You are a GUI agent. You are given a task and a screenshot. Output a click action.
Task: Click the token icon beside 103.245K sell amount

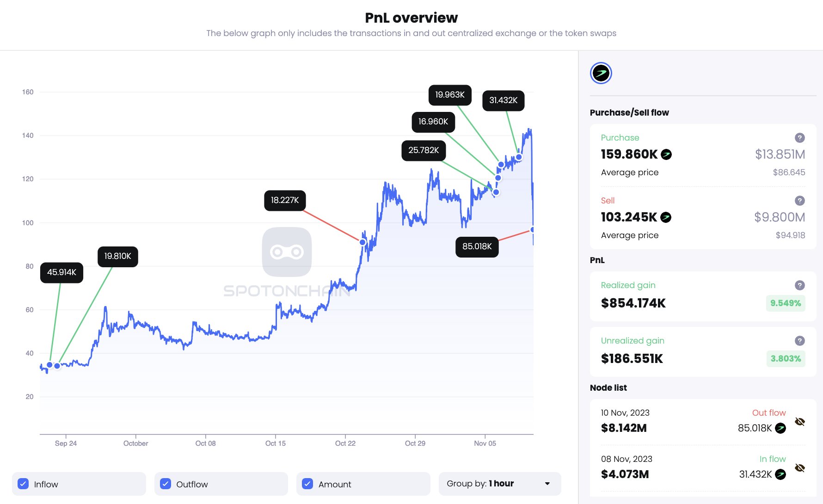click(x=666, y=217)
